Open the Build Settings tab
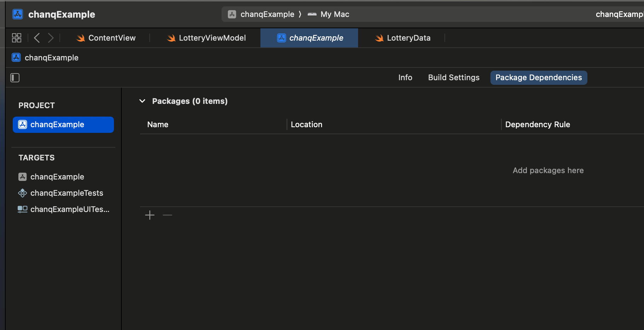 (x=454, y=78)
